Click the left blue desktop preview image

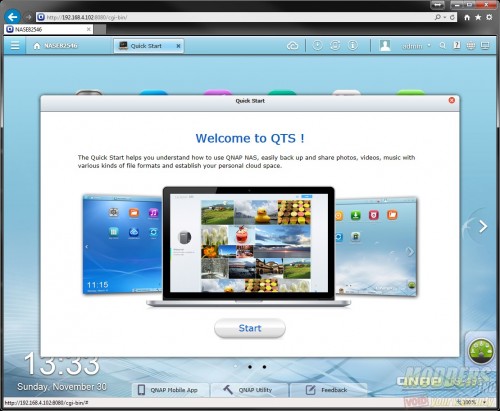coord(122,245)
